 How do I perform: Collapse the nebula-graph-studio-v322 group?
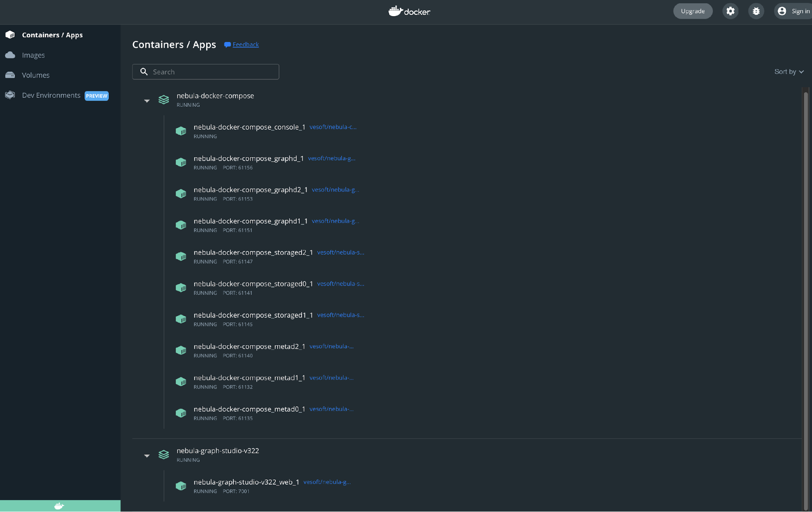[x=147, y=456]
